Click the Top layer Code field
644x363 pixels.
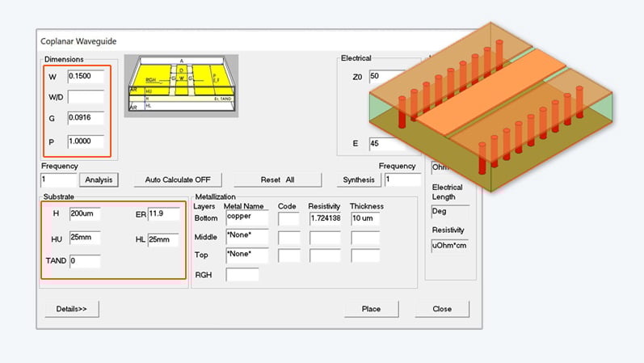tap(288, 255)
